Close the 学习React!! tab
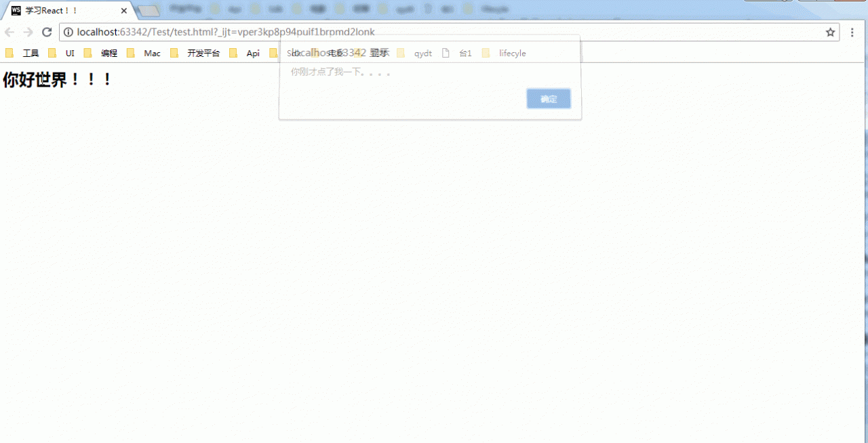This screenshot has height=443, width=868. 124,11
